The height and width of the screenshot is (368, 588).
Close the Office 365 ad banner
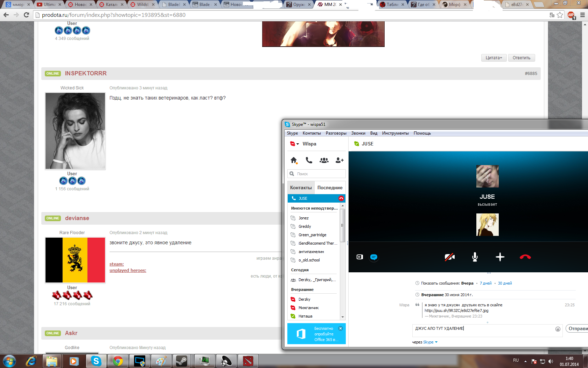341,328
